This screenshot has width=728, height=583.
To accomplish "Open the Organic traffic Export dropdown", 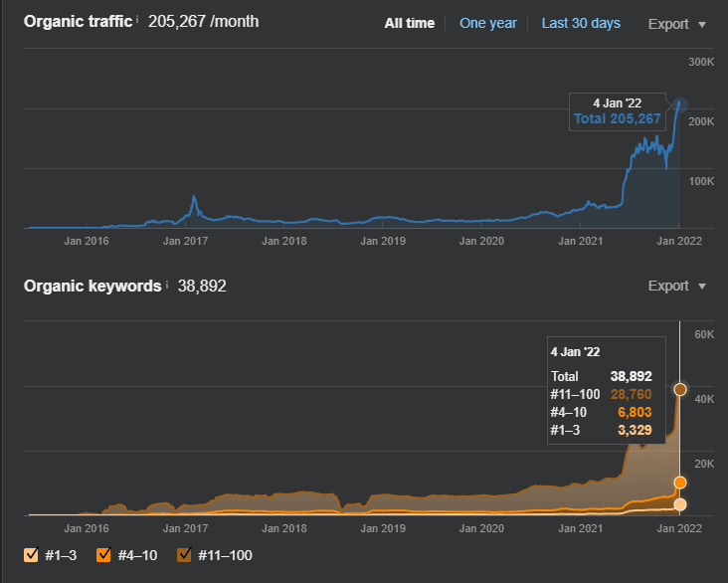I will point(677,24).
